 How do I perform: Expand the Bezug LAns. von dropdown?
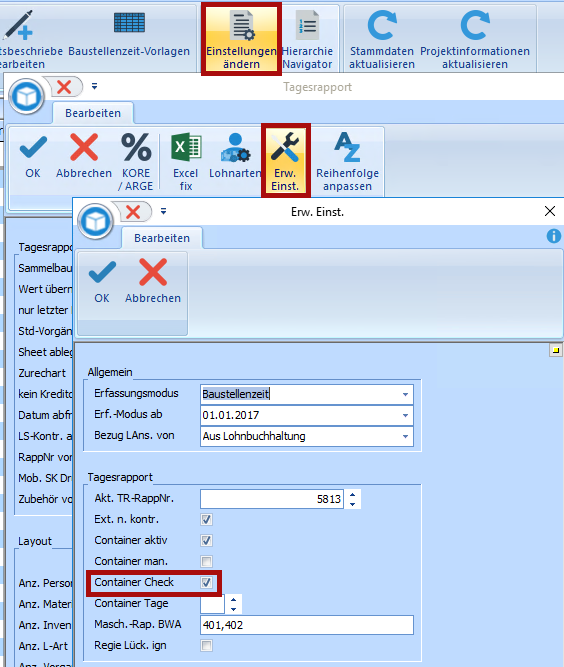coord(405,436)
